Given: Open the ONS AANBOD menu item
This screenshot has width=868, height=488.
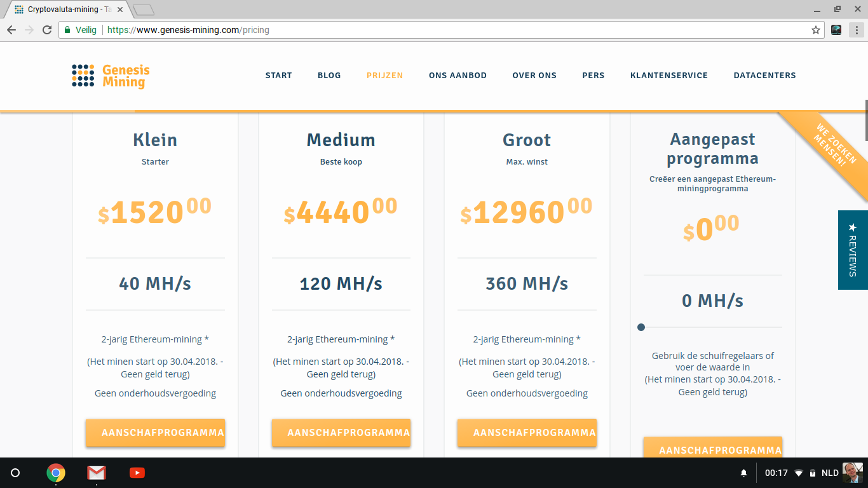Looking at the screenshot, I should pyautogui.click(x=458, y=75).
